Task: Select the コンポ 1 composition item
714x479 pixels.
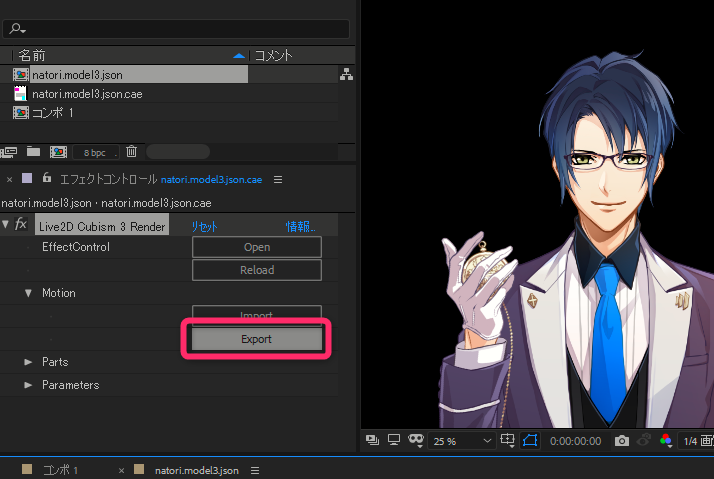Action: coord(52,112)
